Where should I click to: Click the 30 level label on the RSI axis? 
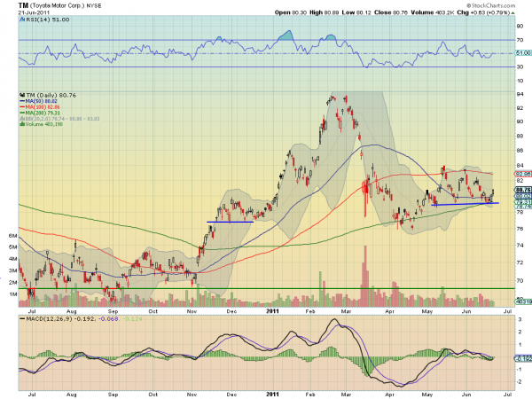520,66
